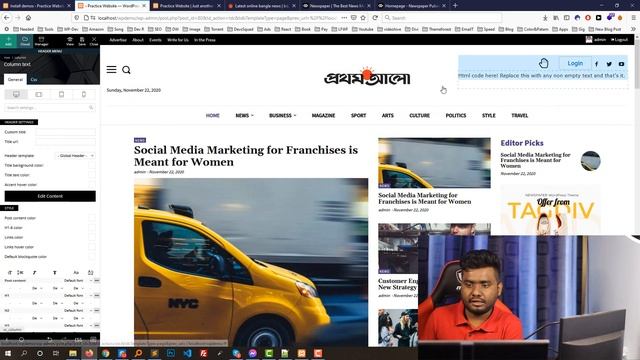Bookmark this page with the star icon
640x360 pixels.
(x=363, y=18)
